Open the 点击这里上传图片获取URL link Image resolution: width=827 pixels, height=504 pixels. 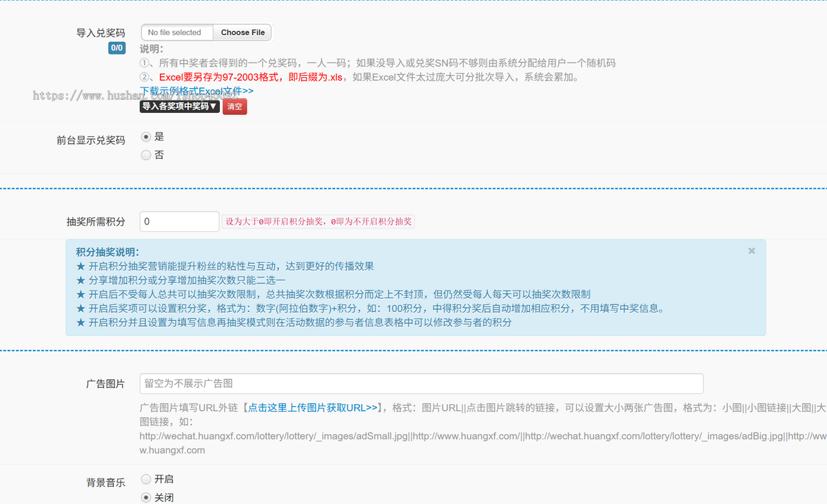click(x=312, y=408)
